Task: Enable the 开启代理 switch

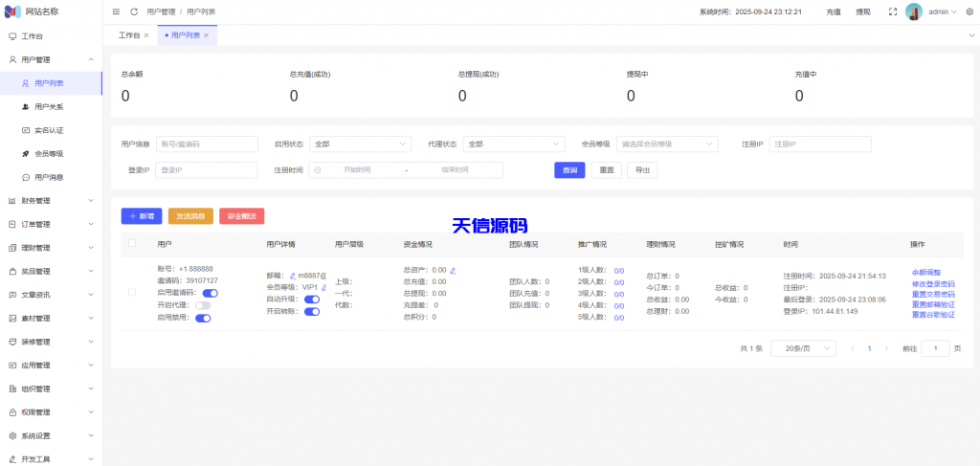Action: [x=203, y=305]
